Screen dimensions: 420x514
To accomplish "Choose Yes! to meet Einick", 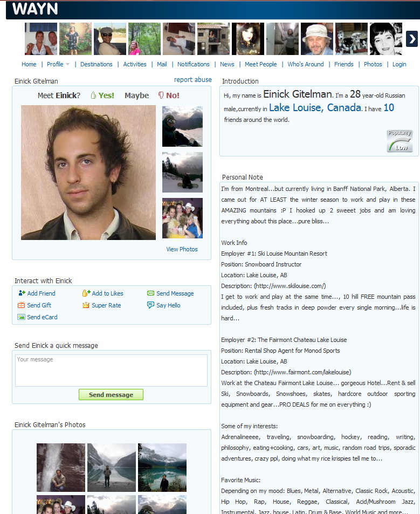I will pyautogui.click(x=102, y=95).
